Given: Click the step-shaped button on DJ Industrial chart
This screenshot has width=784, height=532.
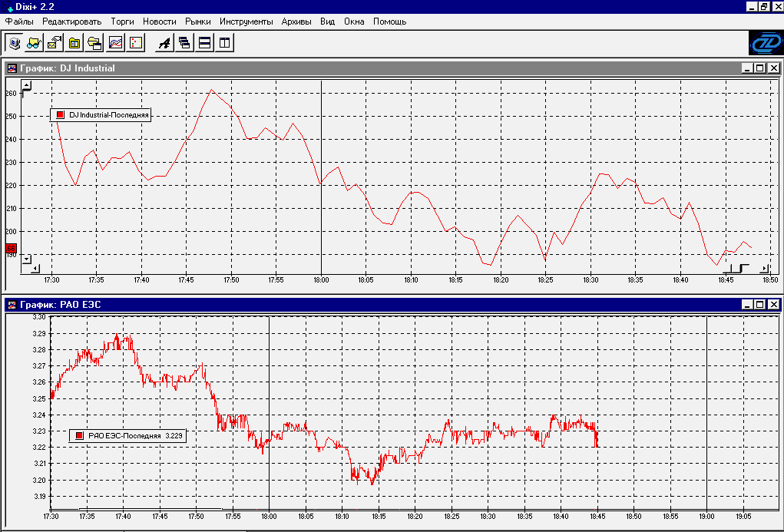Looking at the screenshot, I should (x=736, y=269).
